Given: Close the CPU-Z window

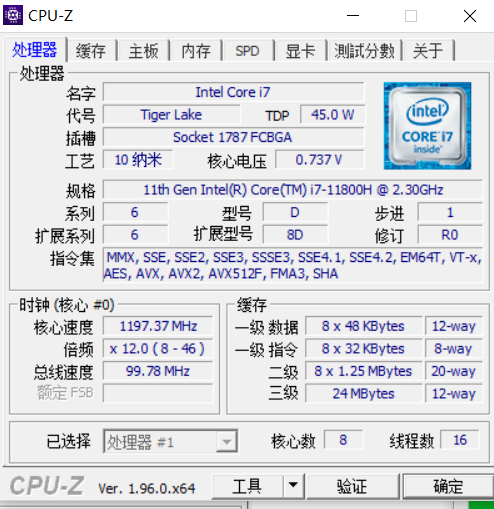Looking at the screenshot, I should pos(470,16).
